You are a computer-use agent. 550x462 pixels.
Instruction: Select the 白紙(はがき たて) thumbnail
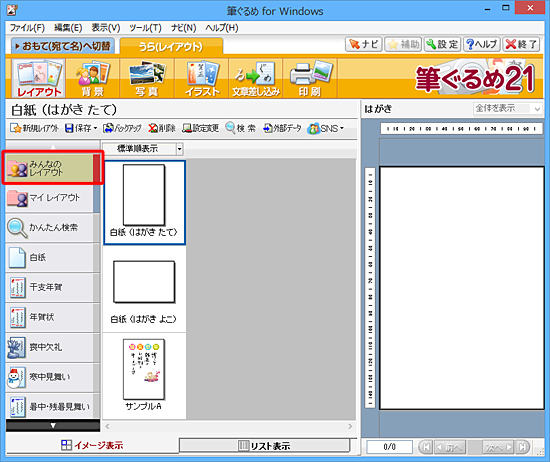144,202
